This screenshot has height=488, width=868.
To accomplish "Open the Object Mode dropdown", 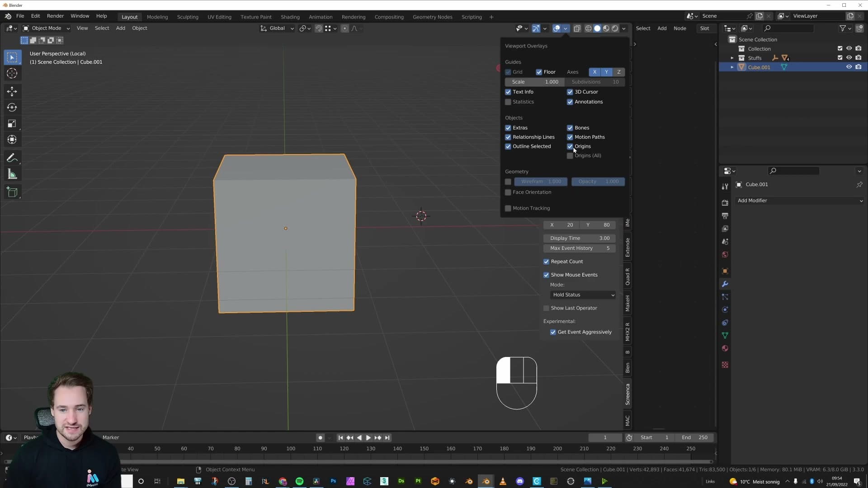I will point(46,28).
